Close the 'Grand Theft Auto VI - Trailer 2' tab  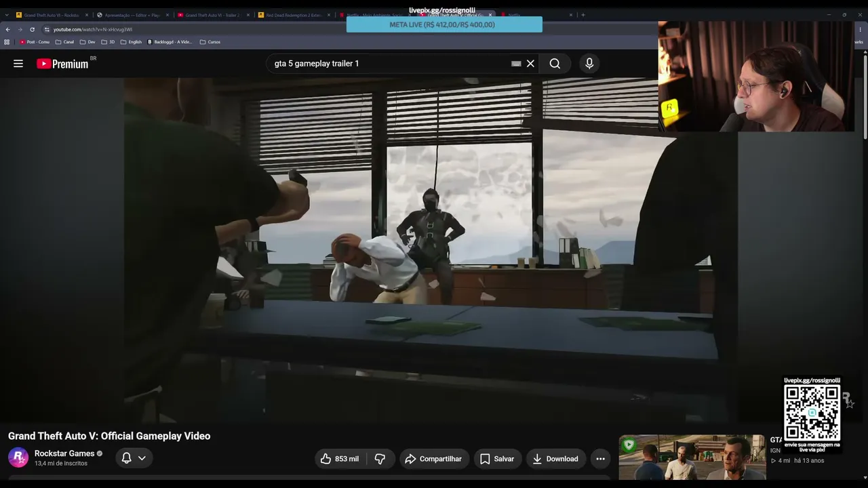coord(248,14)
